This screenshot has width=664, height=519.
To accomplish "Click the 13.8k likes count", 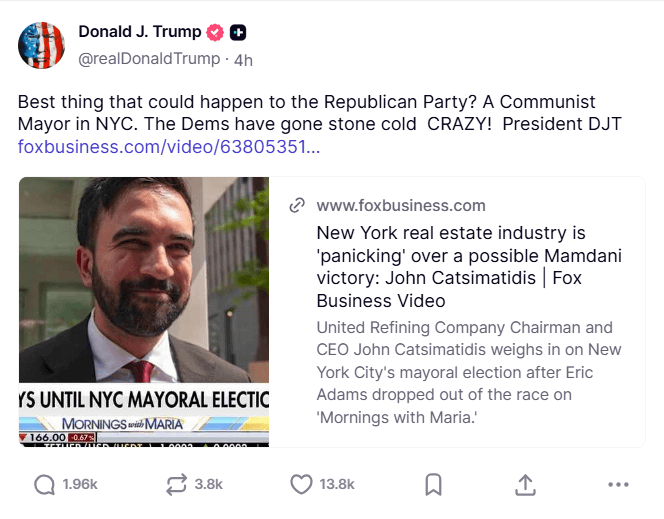I will tap(337, 484).
